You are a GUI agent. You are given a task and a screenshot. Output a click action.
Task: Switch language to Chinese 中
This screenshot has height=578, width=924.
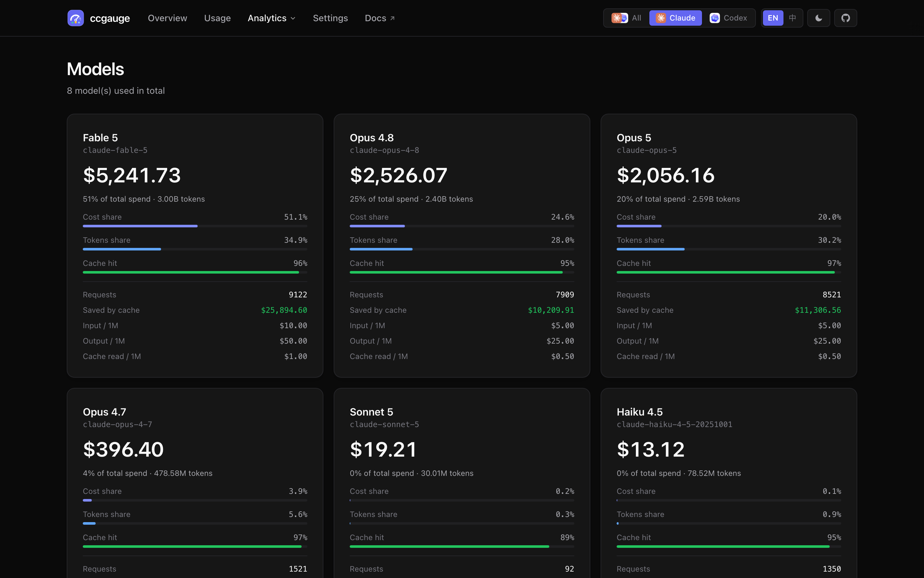pos(793,18)
